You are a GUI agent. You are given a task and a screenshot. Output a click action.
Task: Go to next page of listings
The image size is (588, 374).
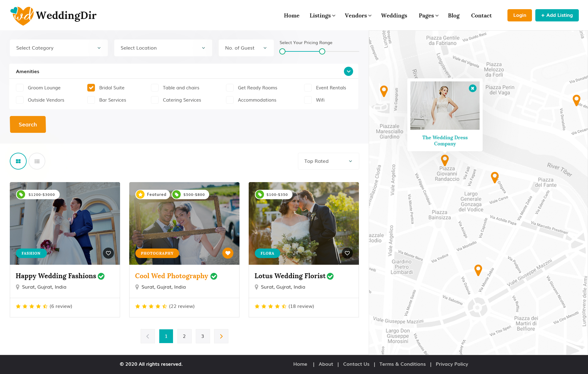pos(221,336)
